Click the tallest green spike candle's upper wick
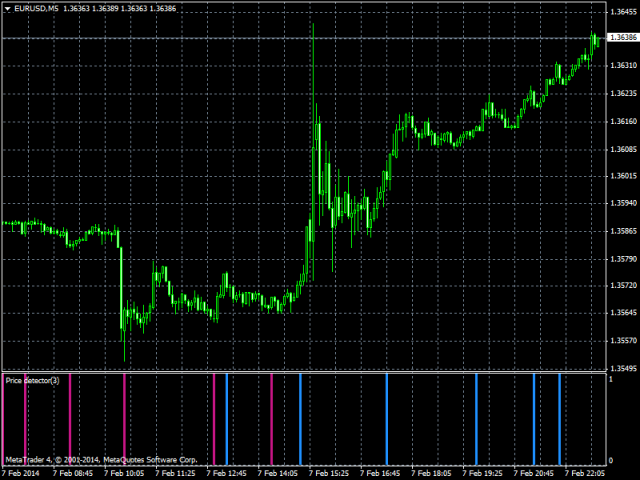 point(313,40)
